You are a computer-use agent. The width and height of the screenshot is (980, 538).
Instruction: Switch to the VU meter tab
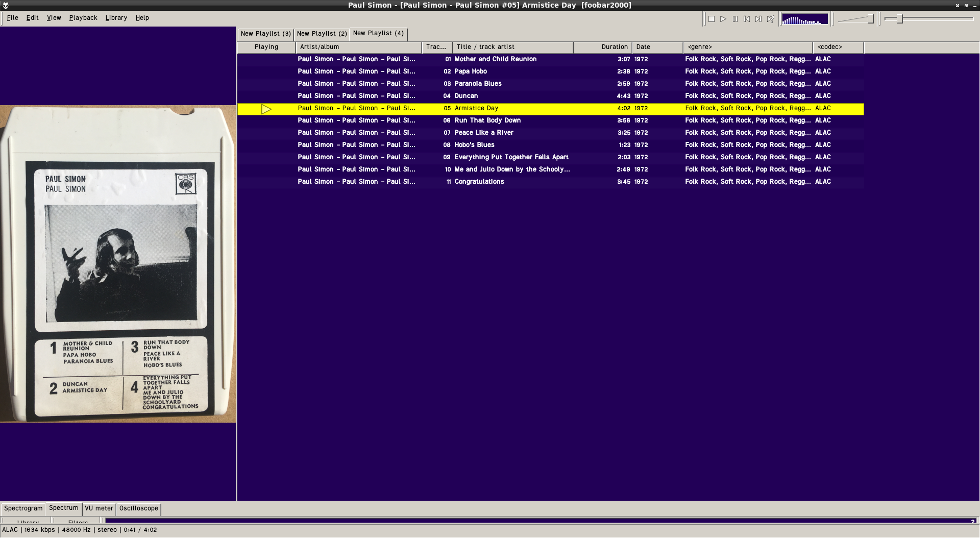coord(99,508)
